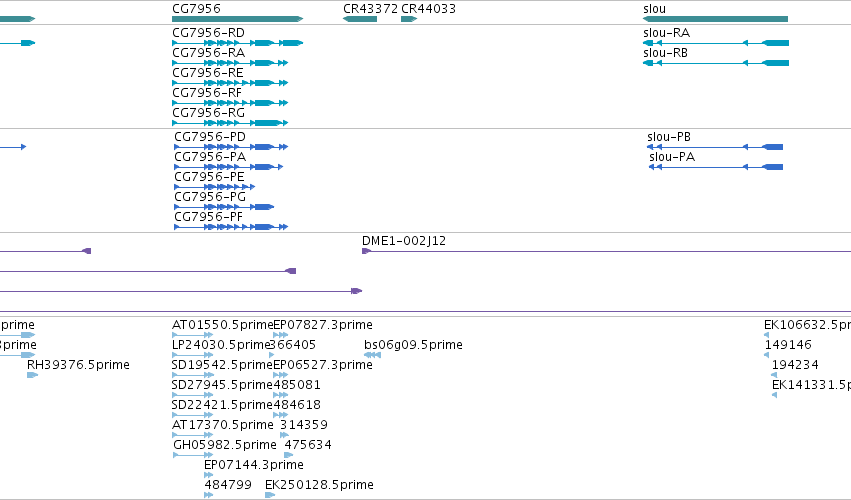Image resolution: width=851 pixels, height=500 pixels.
Task: Click the slou-PB protein feature
Action: pos(715,147)
